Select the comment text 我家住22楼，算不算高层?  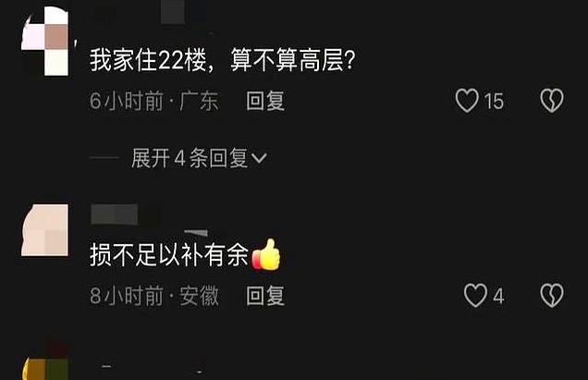coord(223,60)
